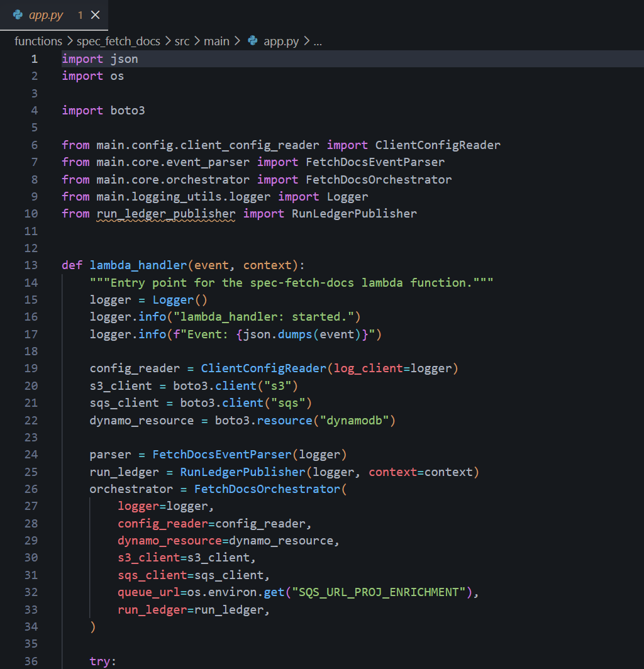Click the 'lambda_handler' function name

138,265
